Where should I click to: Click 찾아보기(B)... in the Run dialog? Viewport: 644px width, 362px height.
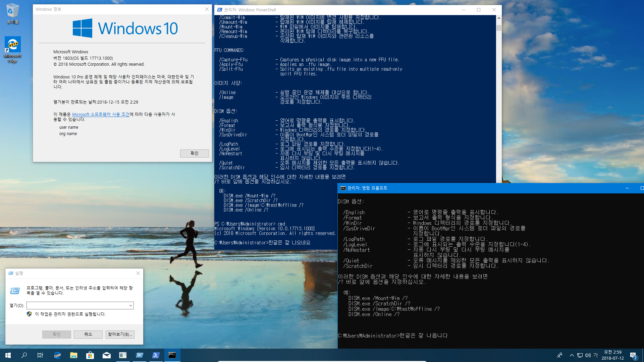(120, 334)
